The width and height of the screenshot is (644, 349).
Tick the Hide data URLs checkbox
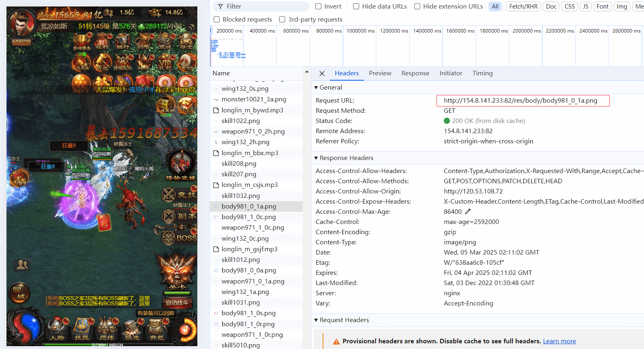[356, 7]
